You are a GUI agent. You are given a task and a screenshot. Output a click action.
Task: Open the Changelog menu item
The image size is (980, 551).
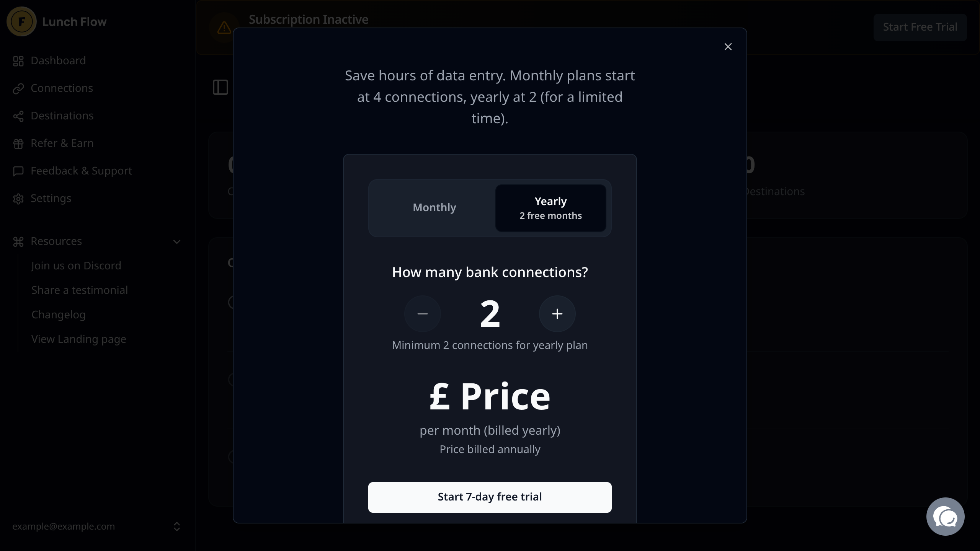(58, 315)
